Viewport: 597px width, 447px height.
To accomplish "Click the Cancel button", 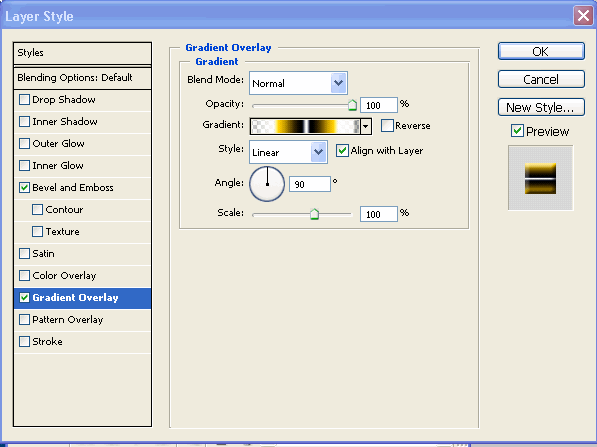I will 541,79.
